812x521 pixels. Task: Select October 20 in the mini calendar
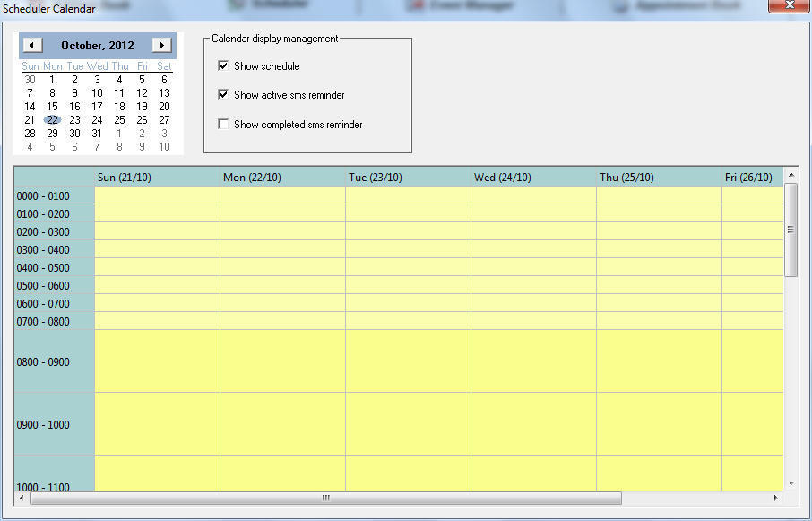pos(164,106)
